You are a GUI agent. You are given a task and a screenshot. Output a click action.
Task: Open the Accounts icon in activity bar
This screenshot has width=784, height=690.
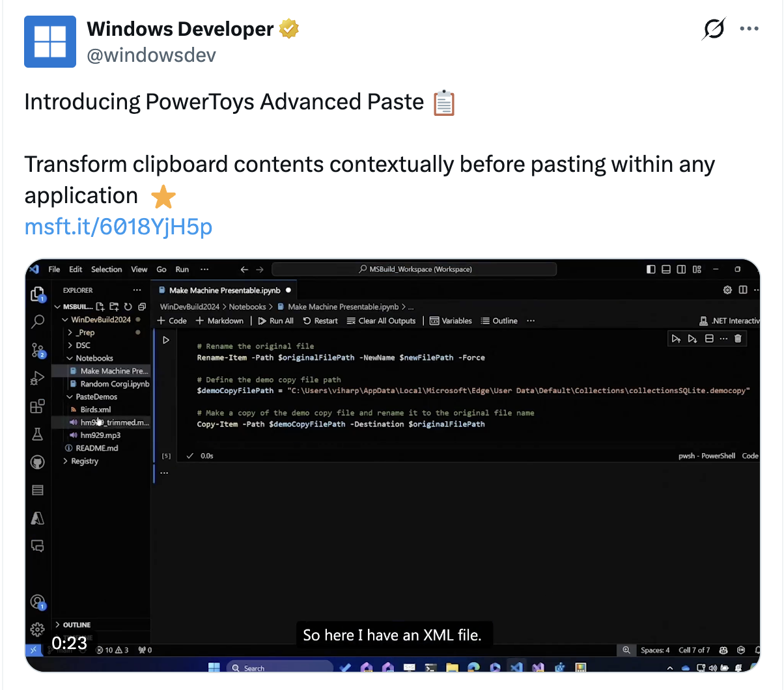coord(38,602)
